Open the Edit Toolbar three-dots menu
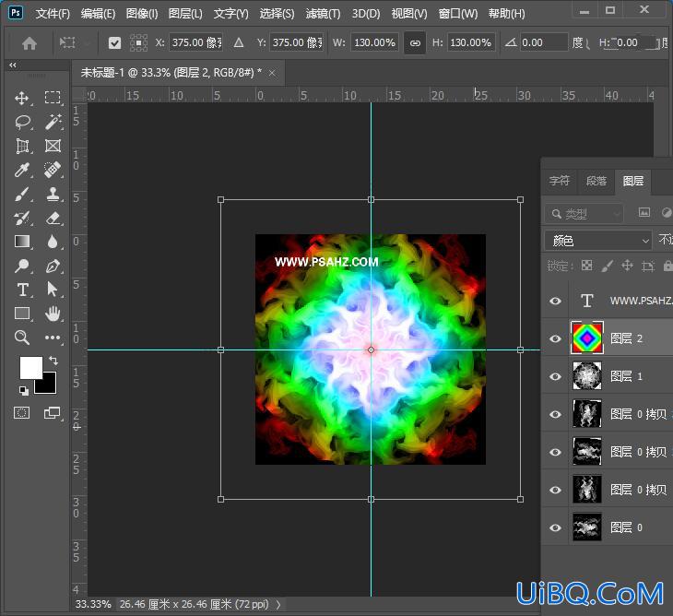The height and width of the screenshot is (616, 673). pos(53,338)
